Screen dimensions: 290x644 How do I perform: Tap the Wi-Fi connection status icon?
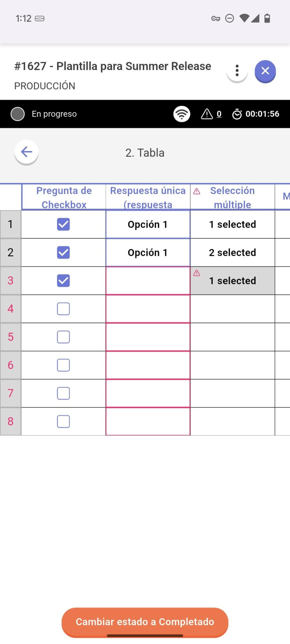point(182,114)
